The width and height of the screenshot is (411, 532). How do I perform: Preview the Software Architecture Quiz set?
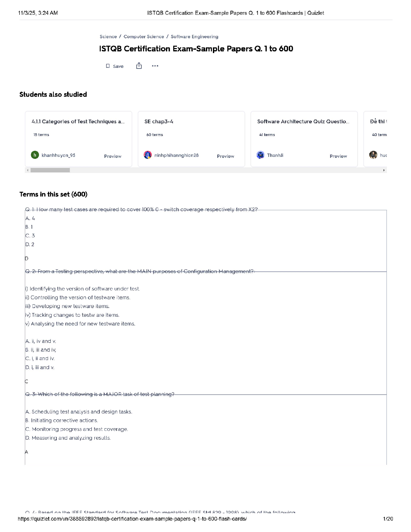338,156
